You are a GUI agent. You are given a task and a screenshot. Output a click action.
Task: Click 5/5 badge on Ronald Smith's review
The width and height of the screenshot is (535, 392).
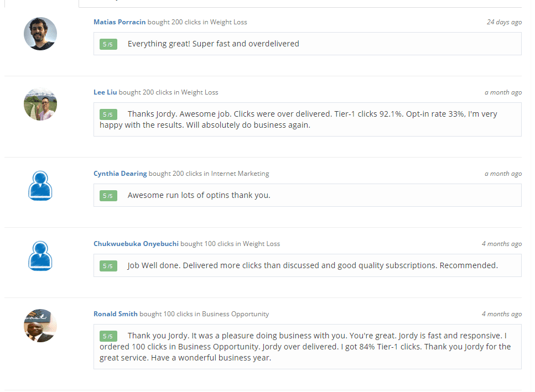click(x=108, y=336)
